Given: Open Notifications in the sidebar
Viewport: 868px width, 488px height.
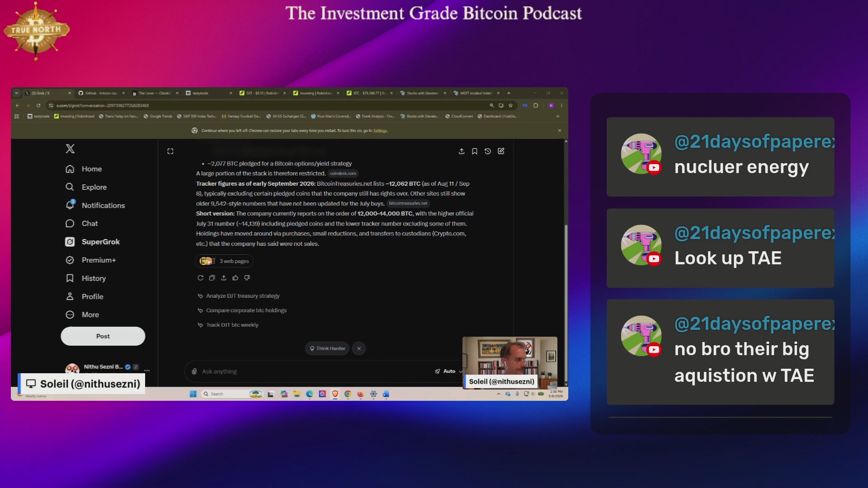Looking at the screenshot, I should coord(95,205).
